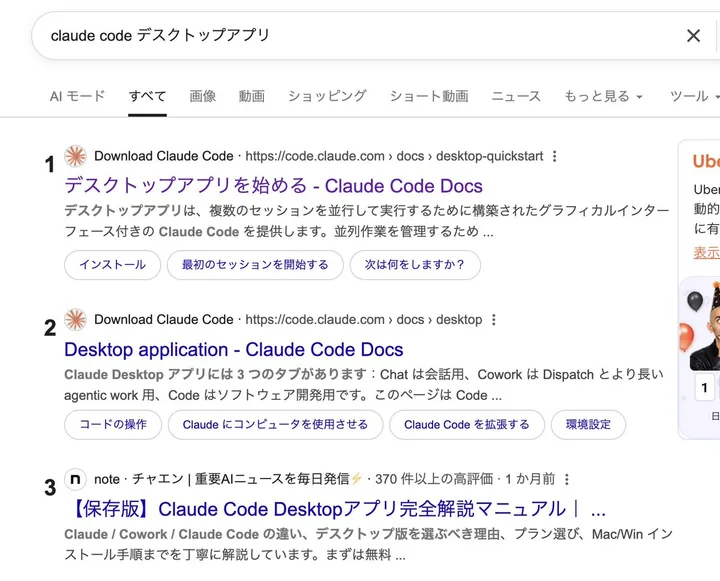
Task: Switch to the 動画 tab
Action: (x=252, y=96)
